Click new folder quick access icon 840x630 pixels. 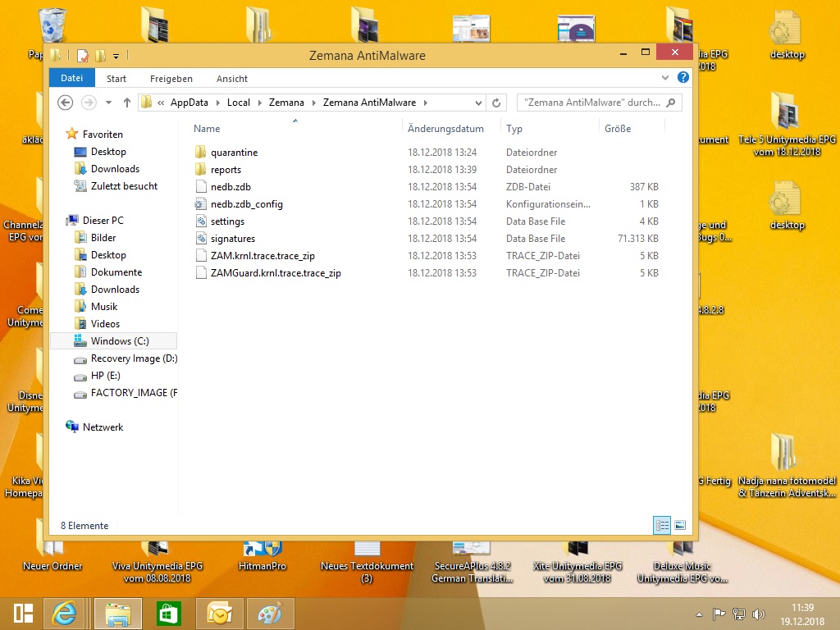(x=100, y=55)
